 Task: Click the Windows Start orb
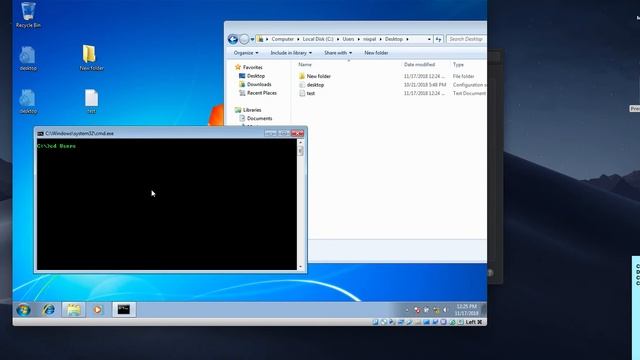tap(23, 310)
